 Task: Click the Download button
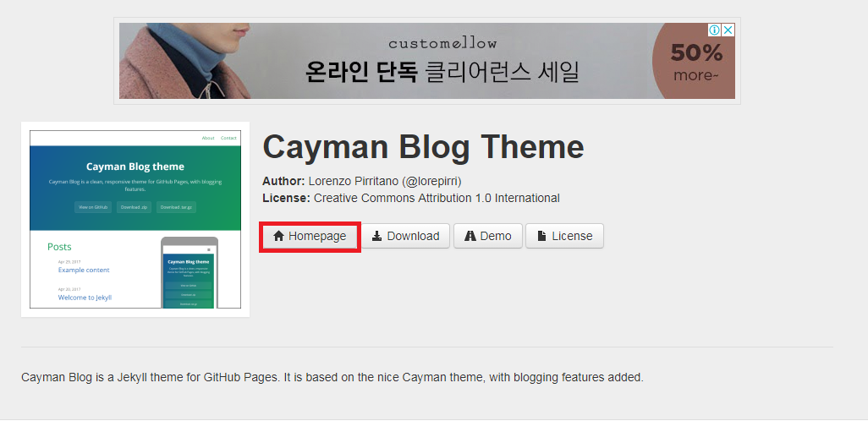click(x=405, y=236)
